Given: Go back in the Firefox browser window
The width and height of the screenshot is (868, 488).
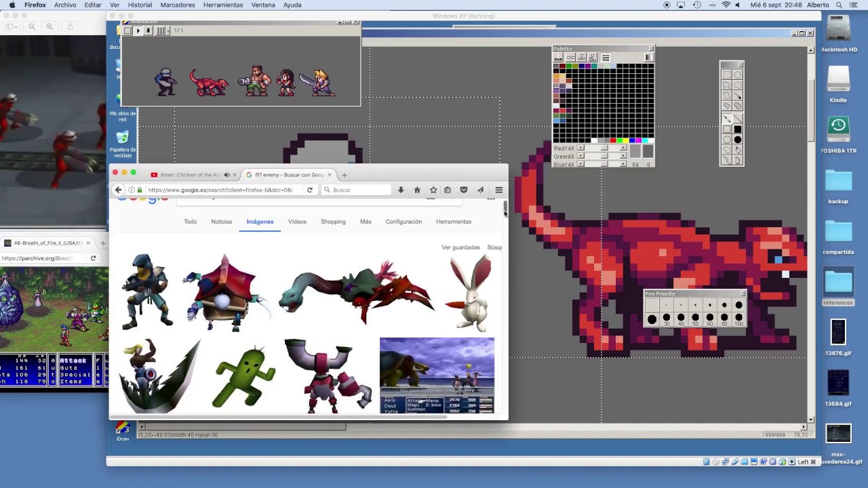Looking at the screenshot, I should [x=118, y=190].
